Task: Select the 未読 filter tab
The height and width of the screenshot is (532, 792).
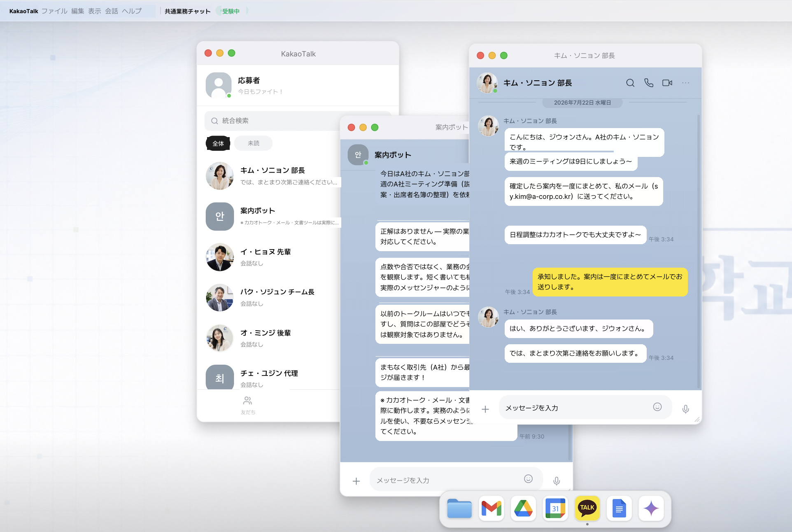Action: 254,143
